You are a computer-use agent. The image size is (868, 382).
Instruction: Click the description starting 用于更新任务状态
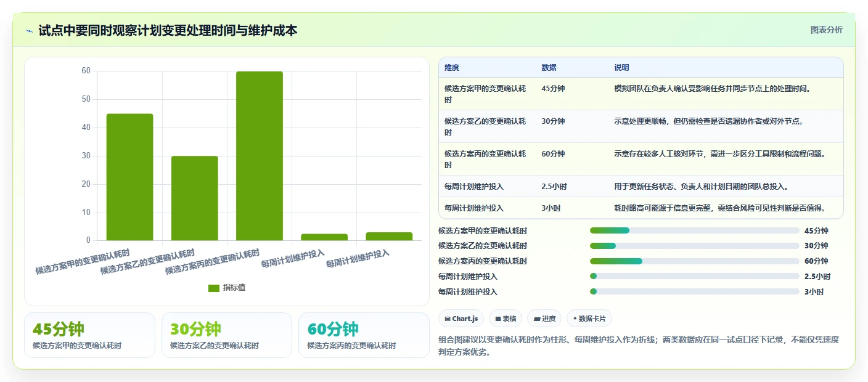[x=702, y=187]
